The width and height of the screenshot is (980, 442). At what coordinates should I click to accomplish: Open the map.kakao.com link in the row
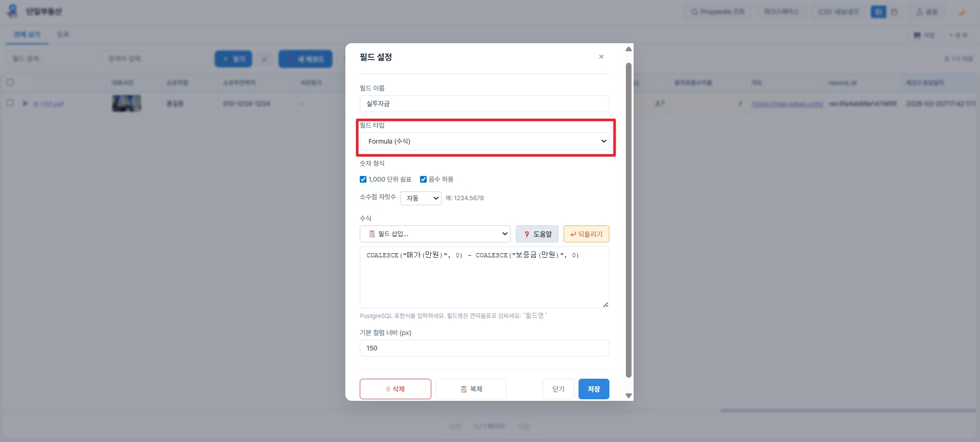tap(787, 104)
